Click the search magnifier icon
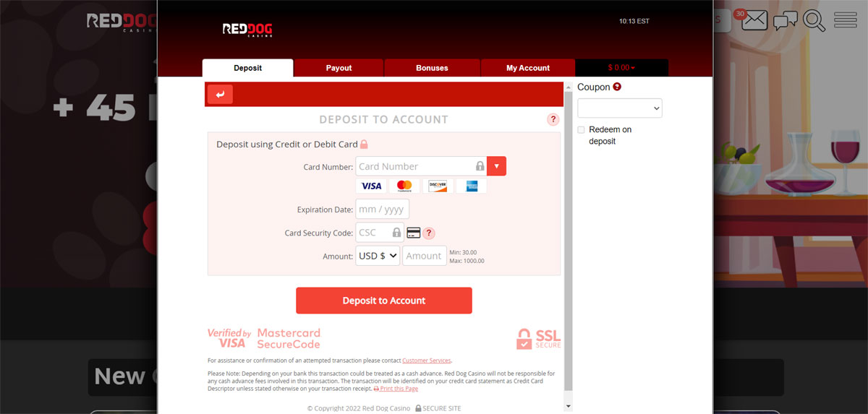This screenshot has height=414, width=868. click(x=814, y=21)
